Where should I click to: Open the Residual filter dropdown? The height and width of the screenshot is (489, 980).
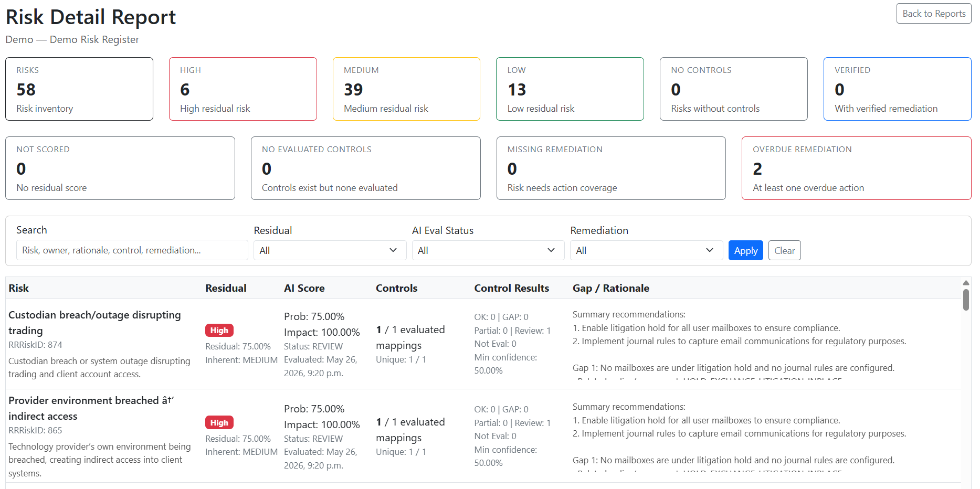click(330, 250)
